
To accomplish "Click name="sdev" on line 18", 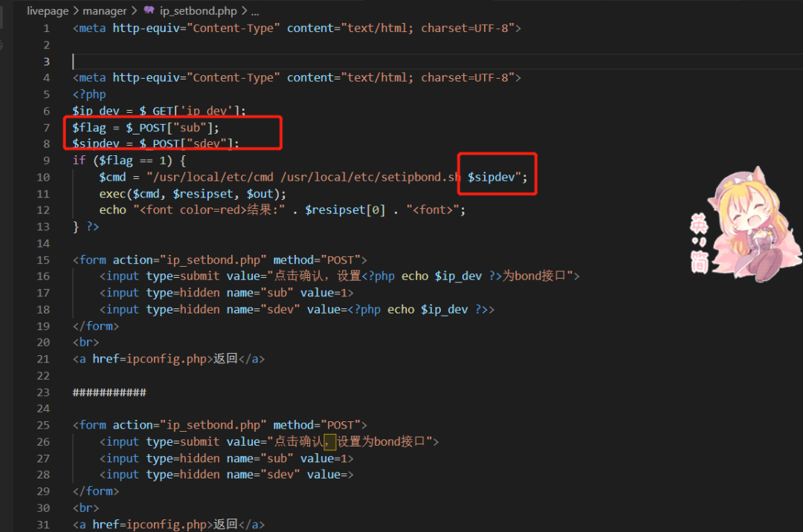I will coord(263,310).
